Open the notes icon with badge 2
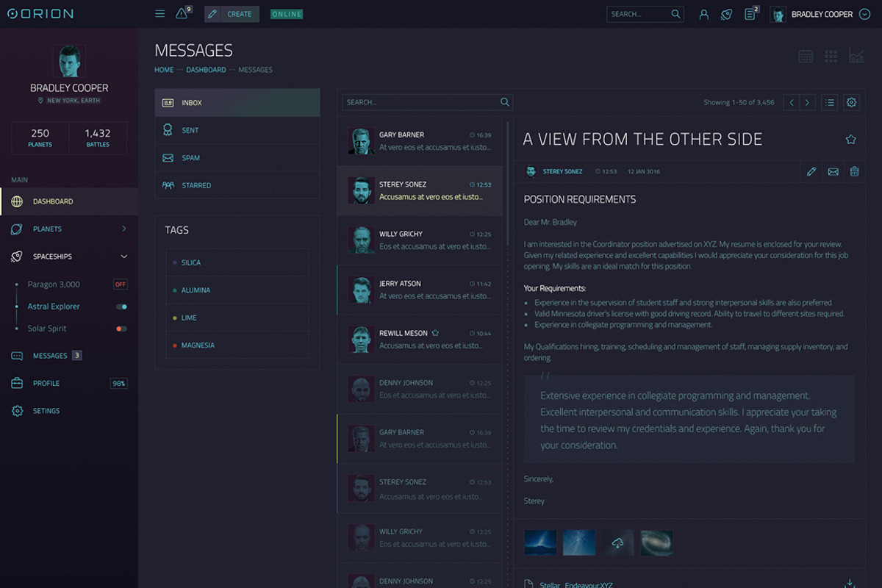Image resolution: width=882 pixels, height=588 pixels. click(750, 13)
